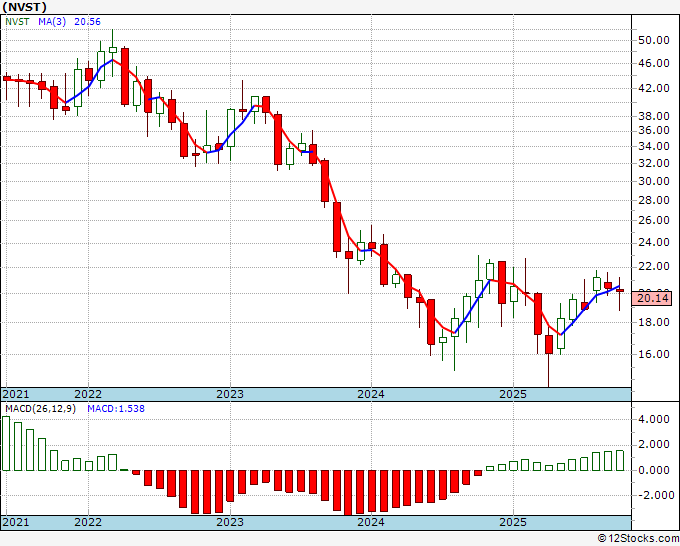The height and width of the screenshot is (546, 680).
Task: Click the 30.00 price axis label
Action: [654, 181]
